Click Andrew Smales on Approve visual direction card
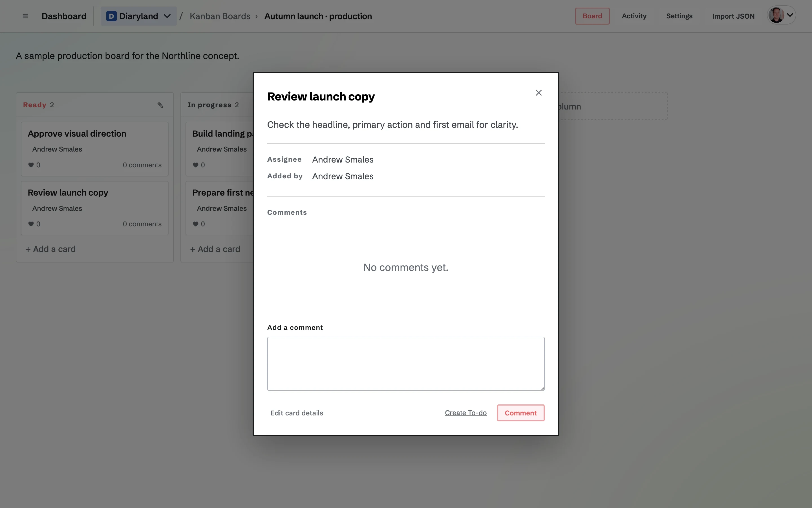This screenshot has height=508, width=812. (57, 149)
